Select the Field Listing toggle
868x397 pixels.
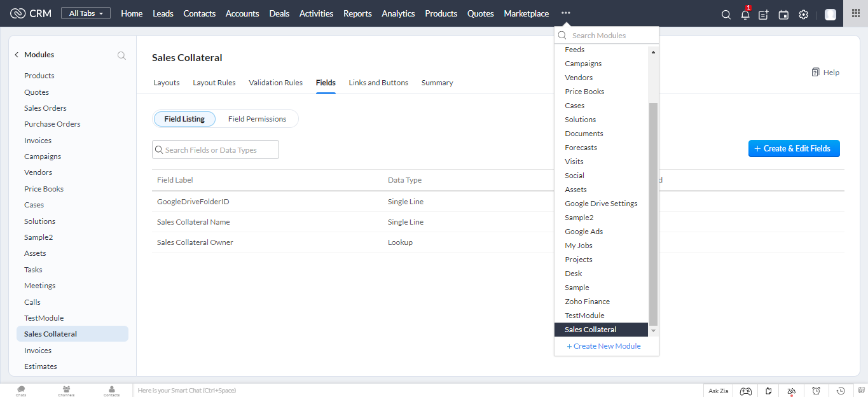[184, 119]
